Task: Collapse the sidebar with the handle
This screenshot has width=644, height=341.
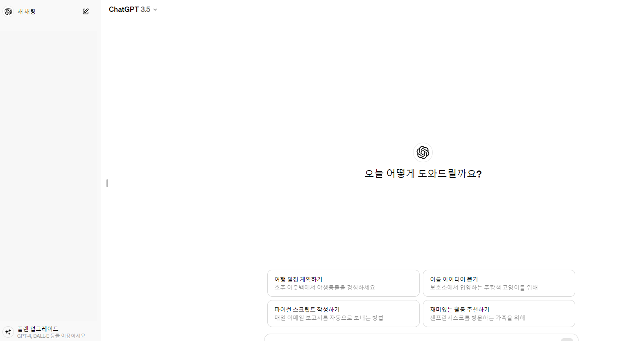Action: [107, 183]
